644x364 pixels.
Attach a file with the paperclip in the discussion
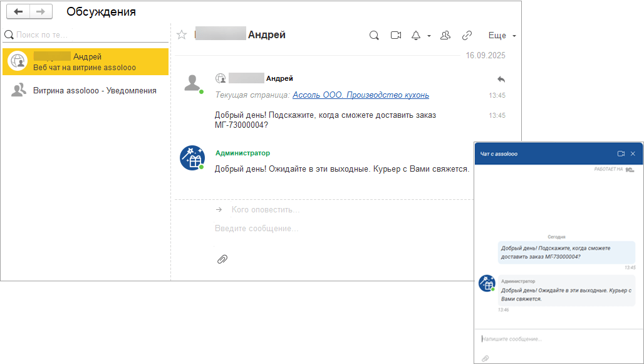tap(222, 259)
